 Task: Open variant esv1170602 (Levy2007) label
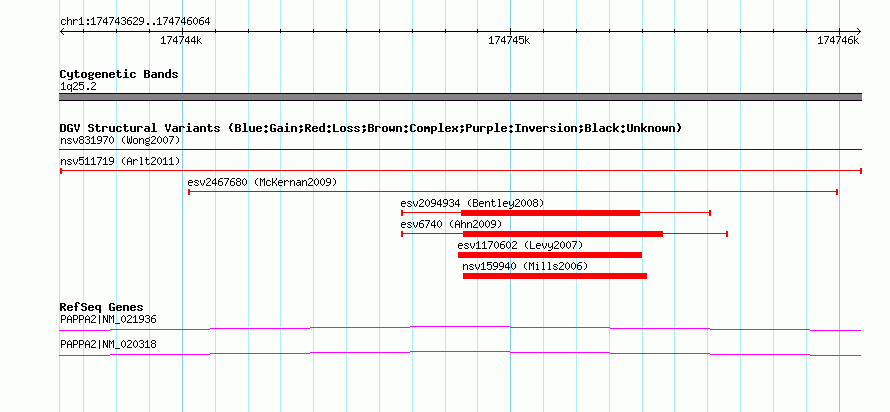(520, 245)
